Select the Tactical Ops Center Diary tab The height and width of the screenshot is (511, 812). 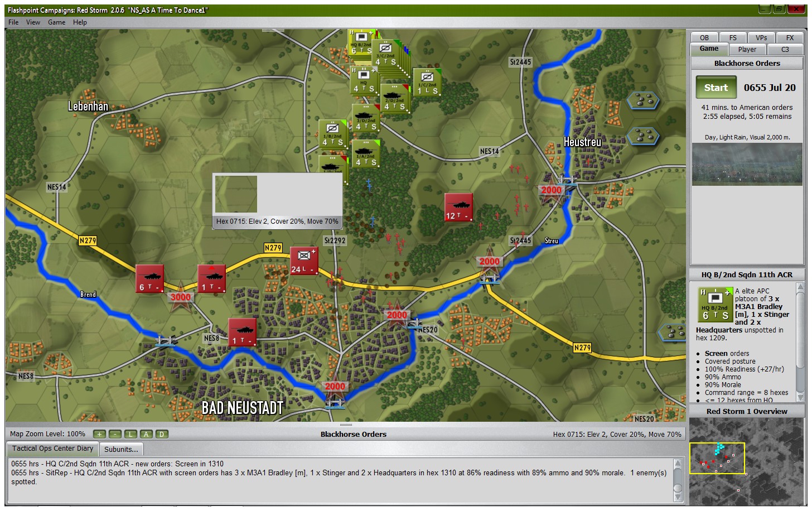click(x=52, y=448)
